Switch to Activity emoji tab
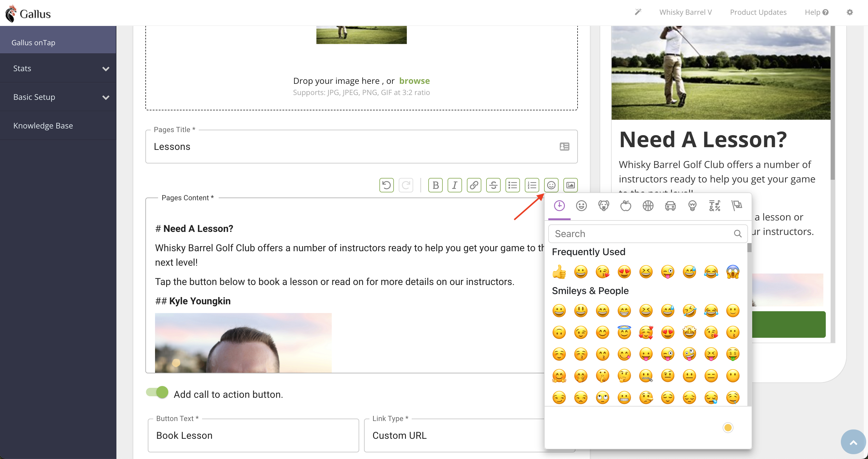The image size is (868, 459). pos(648,206)
